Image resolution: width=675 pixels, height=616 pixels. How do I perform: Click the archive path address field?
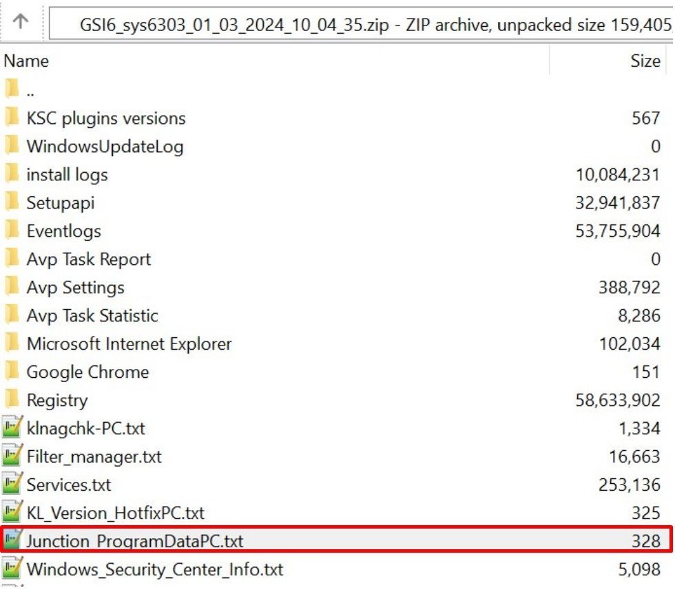[x=362, y=23]
